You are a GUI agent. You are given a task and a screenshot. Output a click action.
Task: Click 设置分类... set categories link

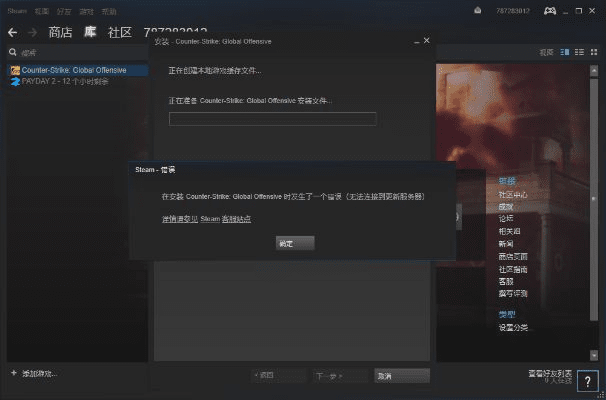click(515, 328)
